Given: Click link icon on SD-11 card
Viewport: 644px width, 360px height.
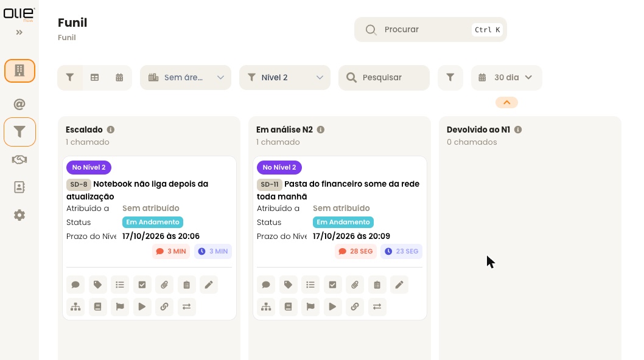Looking at the screenshot, I should click(x=355, y=307).
